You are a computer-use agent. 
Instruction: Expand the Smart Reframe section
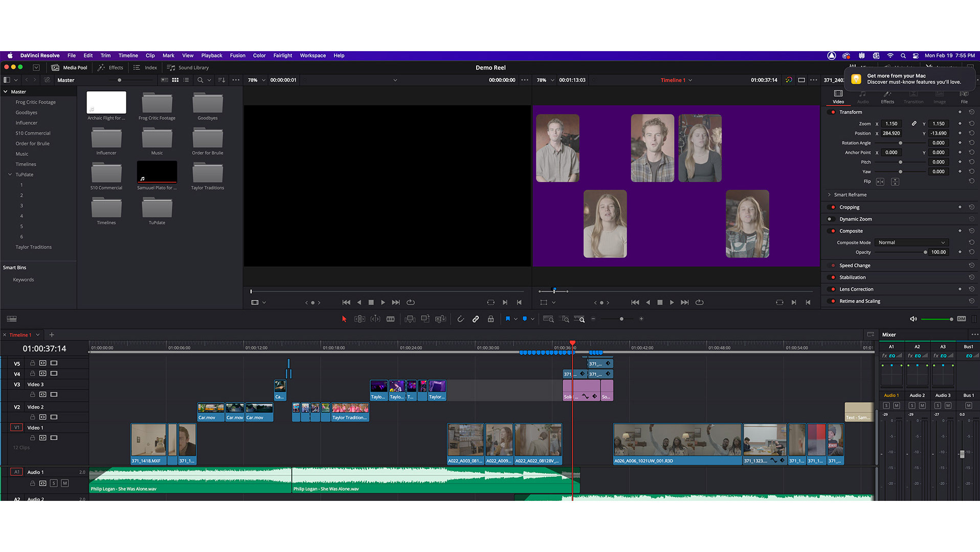click(x=829, y=195)
